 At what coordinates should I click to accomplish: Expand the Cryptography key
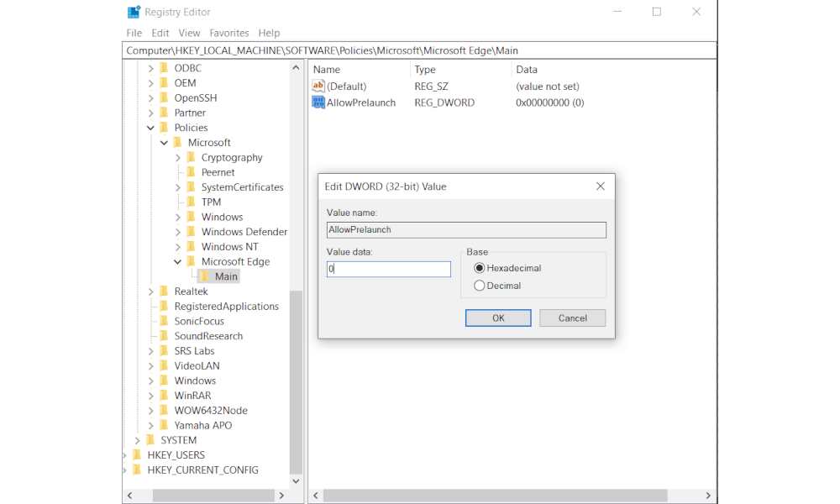coord(178,157)
